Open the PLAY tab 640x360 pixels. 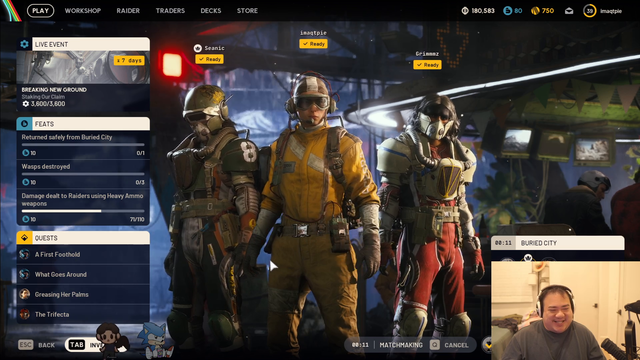tap(40, 11)
